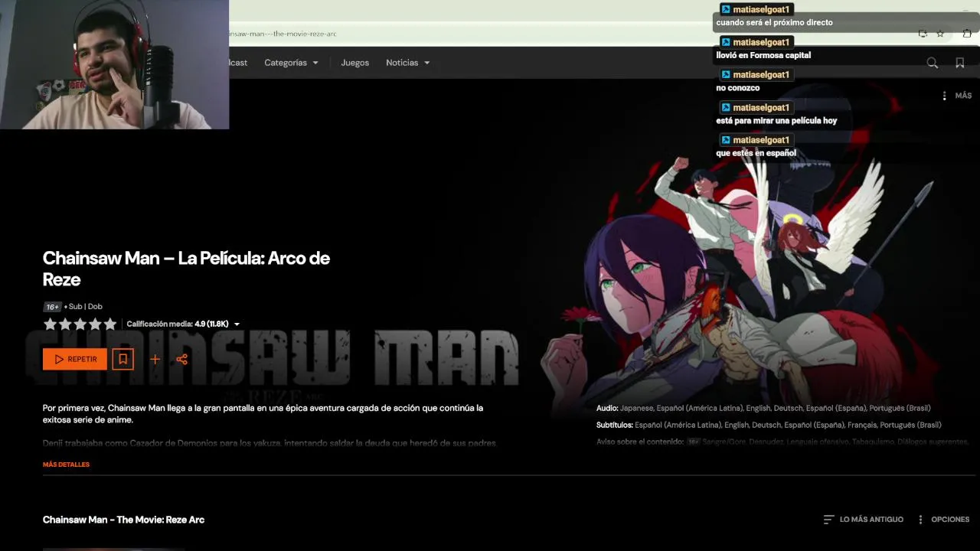Rate the movie three stars
The height and width of the screenshot is (551, 980).
tap(80, 324)
